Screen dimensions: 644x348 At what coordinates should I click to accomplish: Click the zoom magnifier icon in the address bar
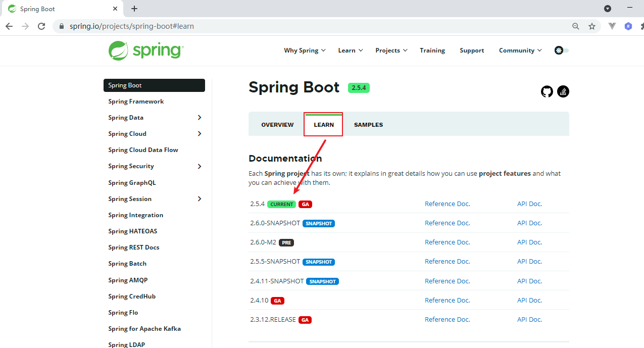(576, 26)
